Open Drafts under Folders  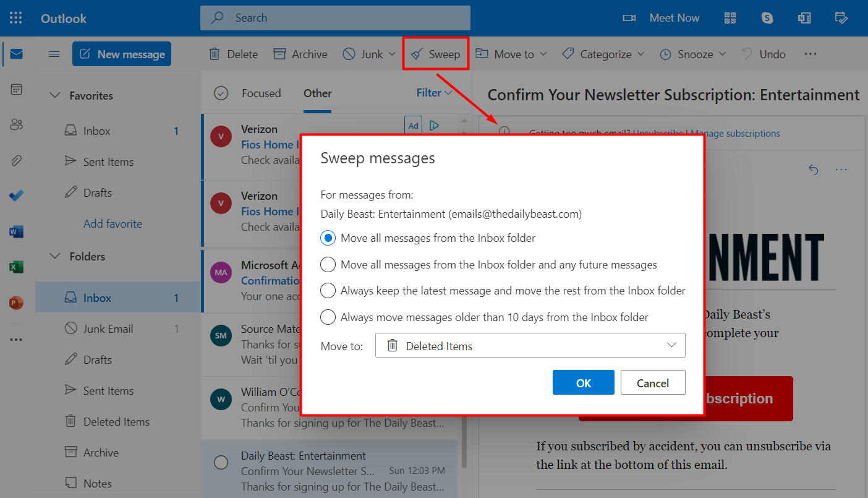tap(118, 360)
